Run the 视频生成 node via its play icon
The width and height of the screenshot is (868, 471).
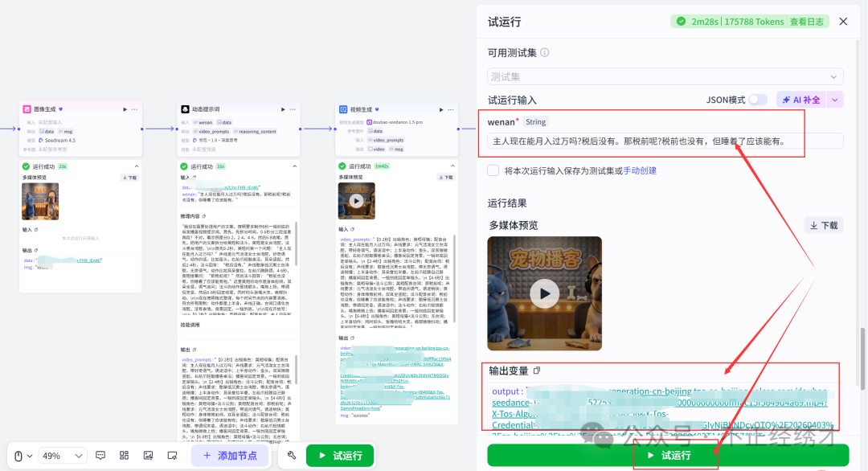coord(440,109)
